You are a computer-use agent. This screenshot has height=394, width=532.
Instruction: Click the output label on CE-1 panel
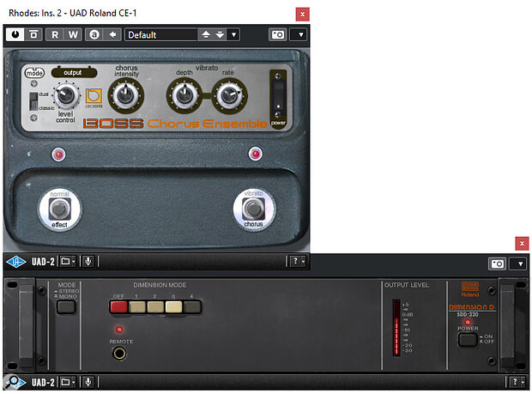[74, 73]
